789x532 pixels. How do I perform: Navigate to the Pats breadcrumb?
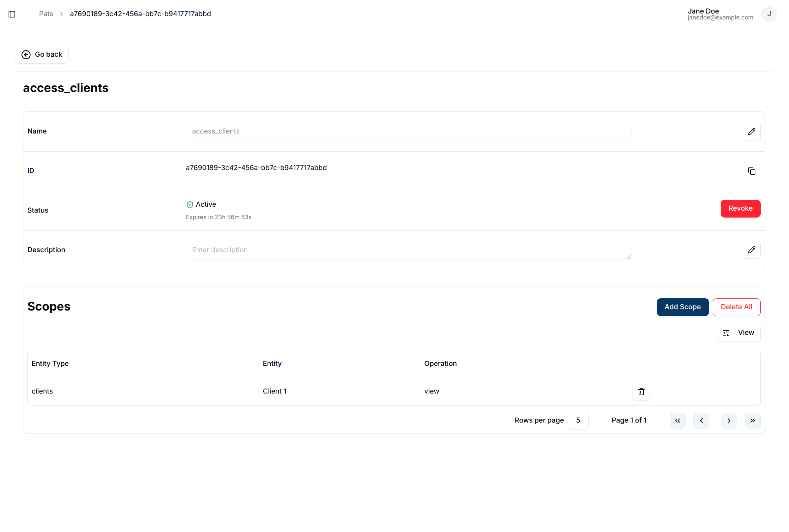(46, 14)
